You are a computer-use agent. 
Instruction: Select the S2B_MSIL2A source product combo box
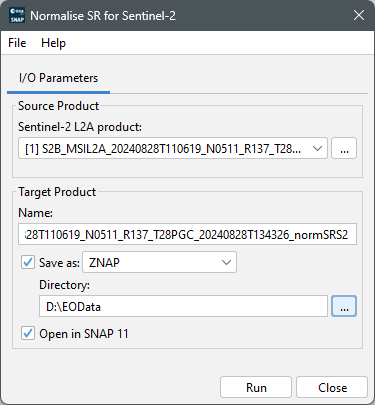[x=173, y=148]
